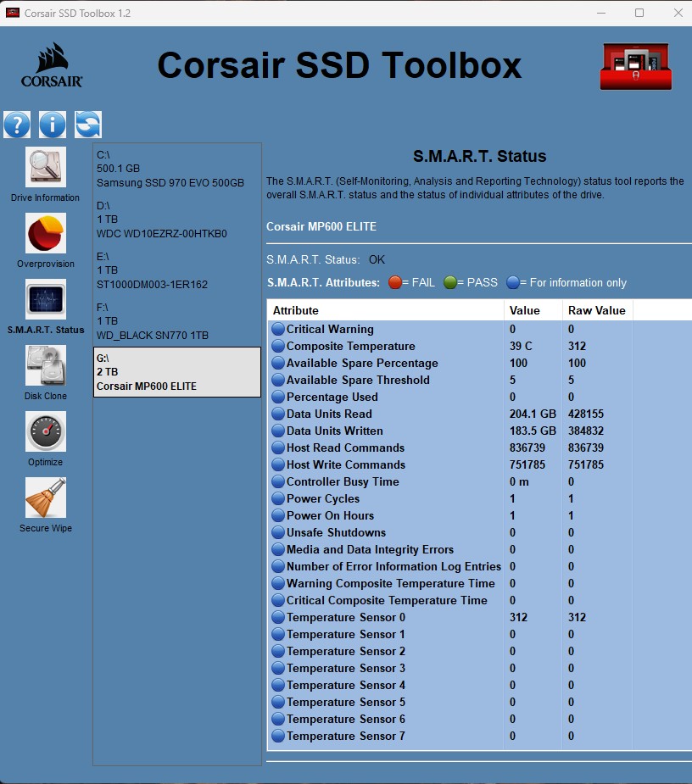Viewport: 692px width, 784px height.
Task: Click the blue icon beside Critical Warning
Action: [278, 329]
